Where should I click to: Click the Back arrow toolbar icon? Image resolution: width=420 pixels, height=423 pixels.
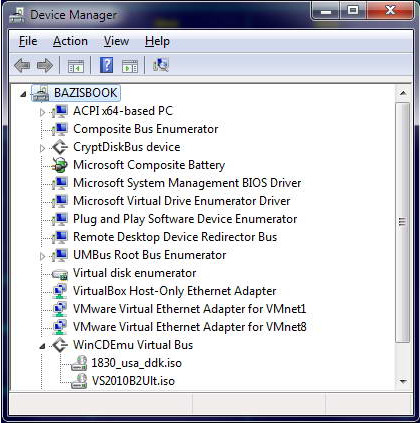tap(22, 65)
